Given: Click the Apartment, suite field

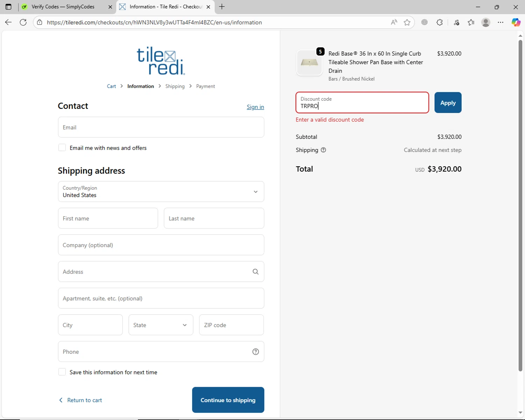Looking at the screenshot, I should (x=161, y=298).
